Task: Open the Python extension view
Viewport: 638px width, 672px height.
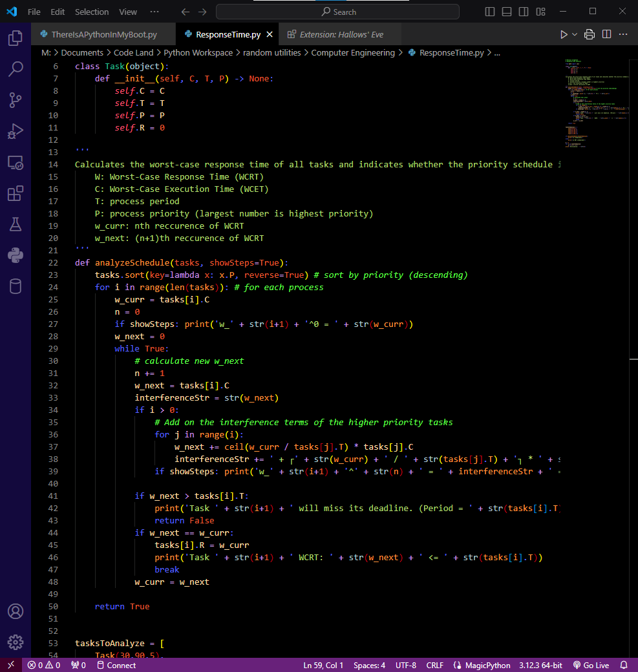Action: [16, 255]
